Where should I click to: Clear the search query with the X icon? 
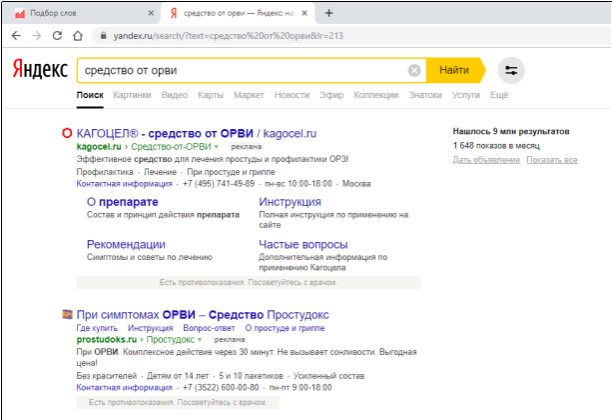coord(414,70)
